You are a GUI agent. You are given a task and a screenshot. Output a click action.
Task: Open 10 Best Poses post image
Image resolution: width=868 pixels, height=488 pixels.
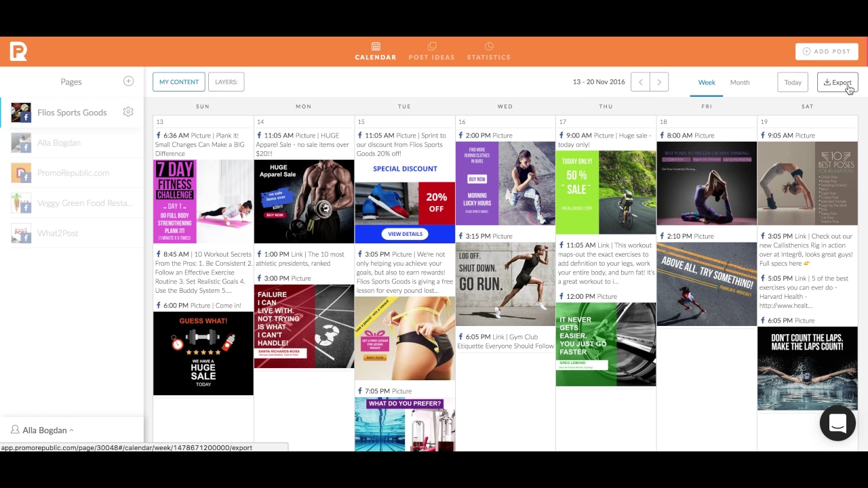click(x=807, y=183)
